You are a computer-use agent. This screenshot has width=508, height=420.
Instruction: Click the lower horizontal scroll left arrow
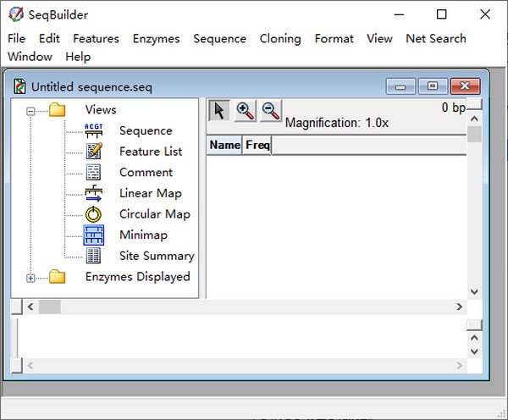click(x=30, y=366)
